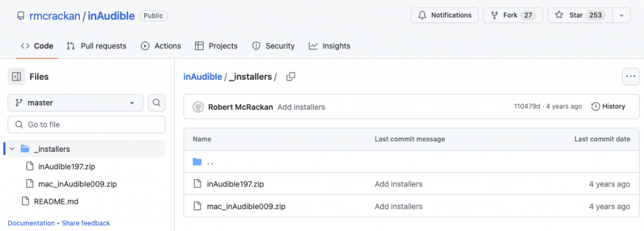The image size is (644, 231).
Task: Open the Documentation link
Action: tap(31, 223)
